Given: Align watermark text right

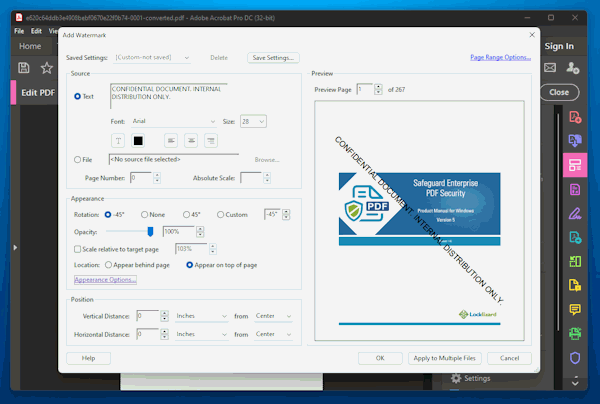Looking at the screenshot, I should [x=211, y=141].
